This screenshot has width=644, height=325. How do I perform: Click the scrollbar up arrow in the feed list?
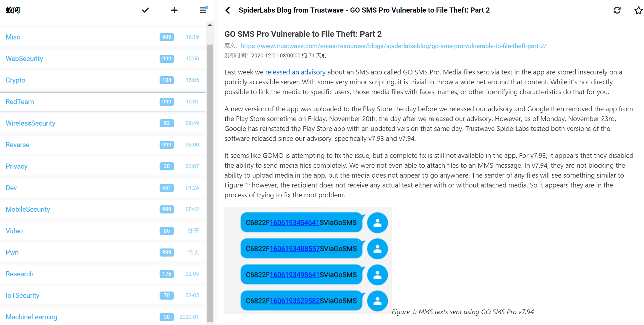pyautogui.click(x=210, y=25)
